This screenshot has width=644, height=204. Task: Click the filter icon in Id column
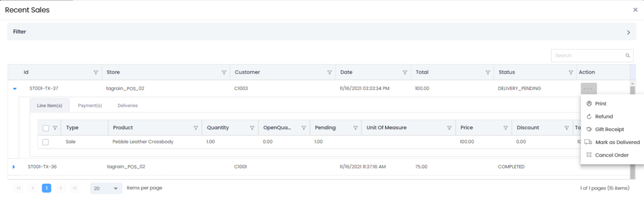click(96, 72)
